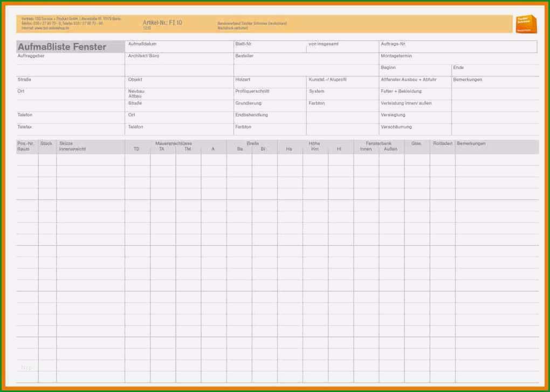Click the 'Altbau' option text
550x392 pixels.
[x=135, y=96]
